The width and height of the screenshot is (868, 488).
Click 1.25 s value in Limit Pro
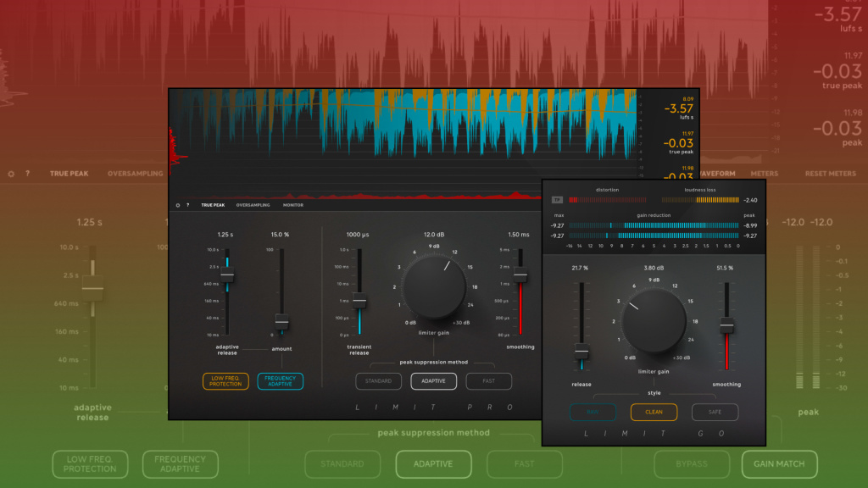pos(225,235)
